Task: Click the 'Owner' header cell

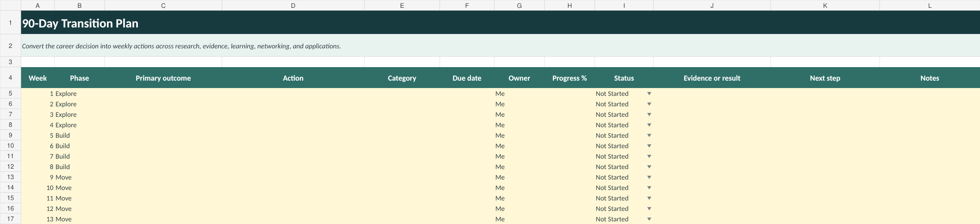Action: pos(519,78)
